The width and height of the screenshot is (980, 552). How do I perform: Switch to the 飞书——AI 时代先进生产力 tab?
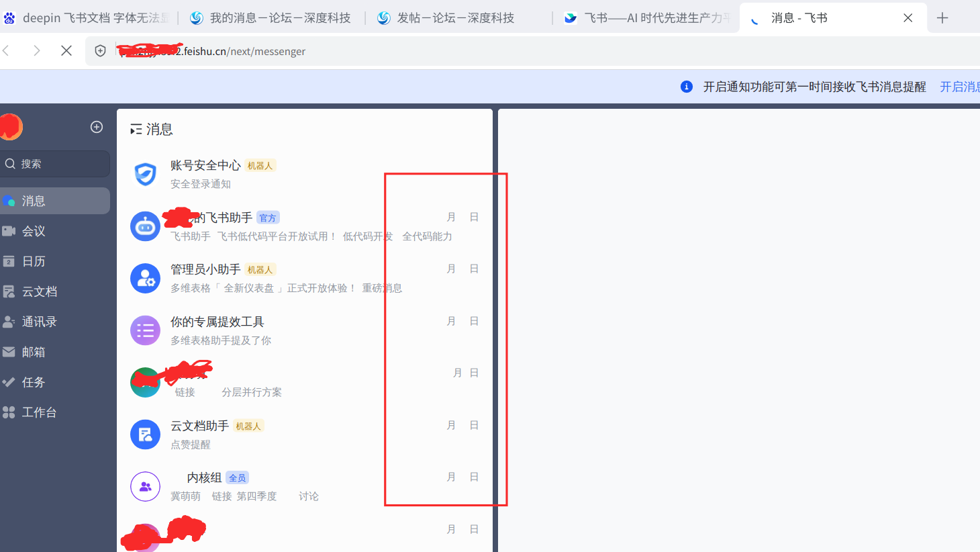[646, 18]
